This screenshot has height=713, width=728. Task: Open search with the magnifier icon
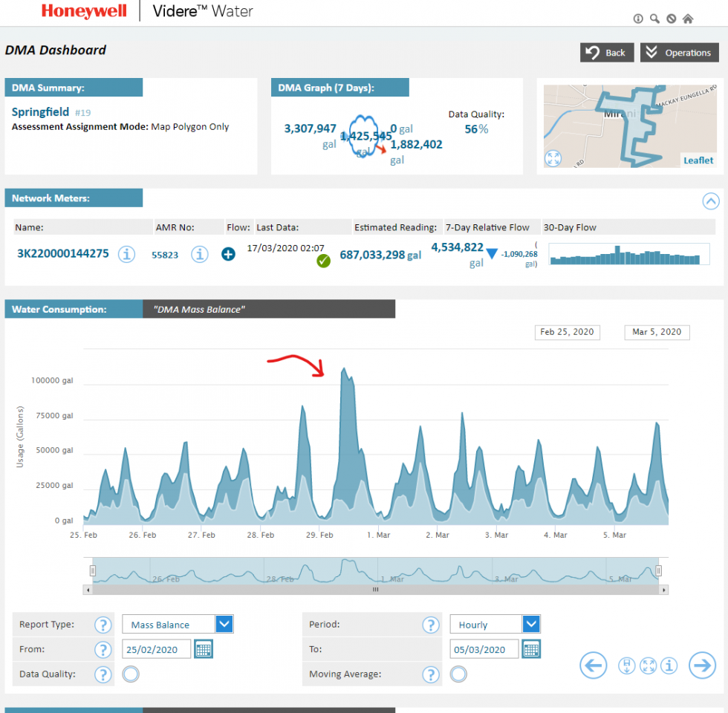(654, 19)
